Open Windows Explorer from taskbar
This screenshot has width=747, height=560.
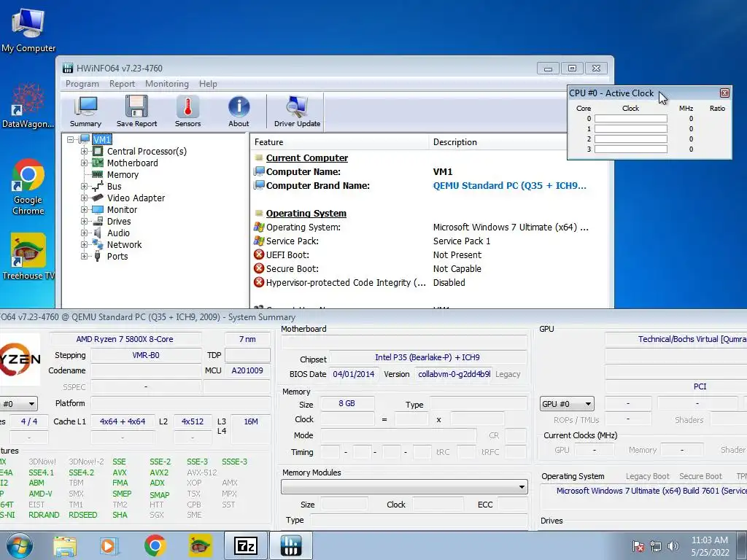tap(65, 545)
